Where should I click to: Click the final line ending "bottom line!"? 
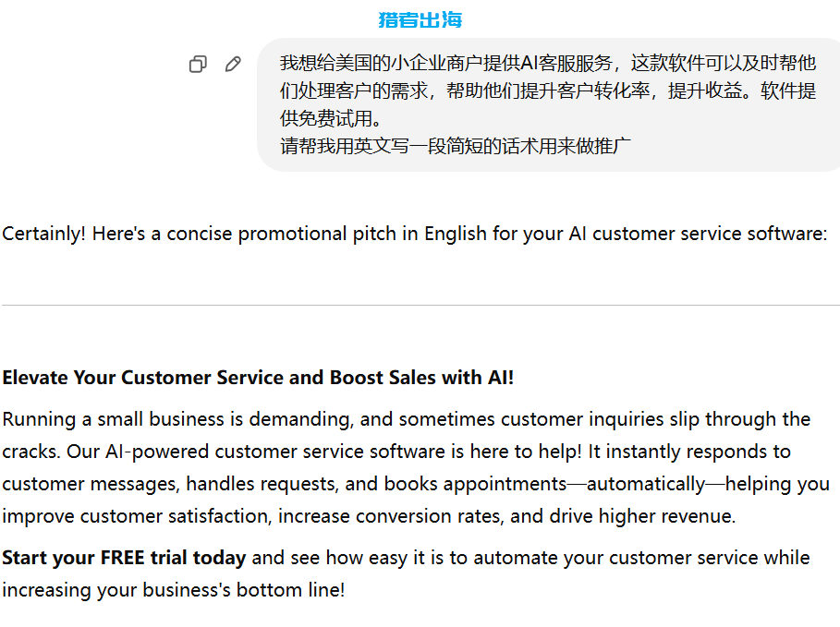pyautogui.click(x=174, y=590)
